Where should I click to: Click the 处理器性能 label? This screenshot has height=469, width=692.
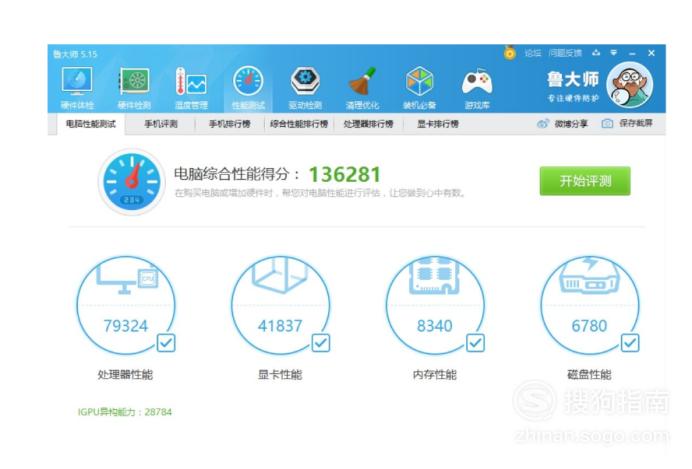point(125,375)
